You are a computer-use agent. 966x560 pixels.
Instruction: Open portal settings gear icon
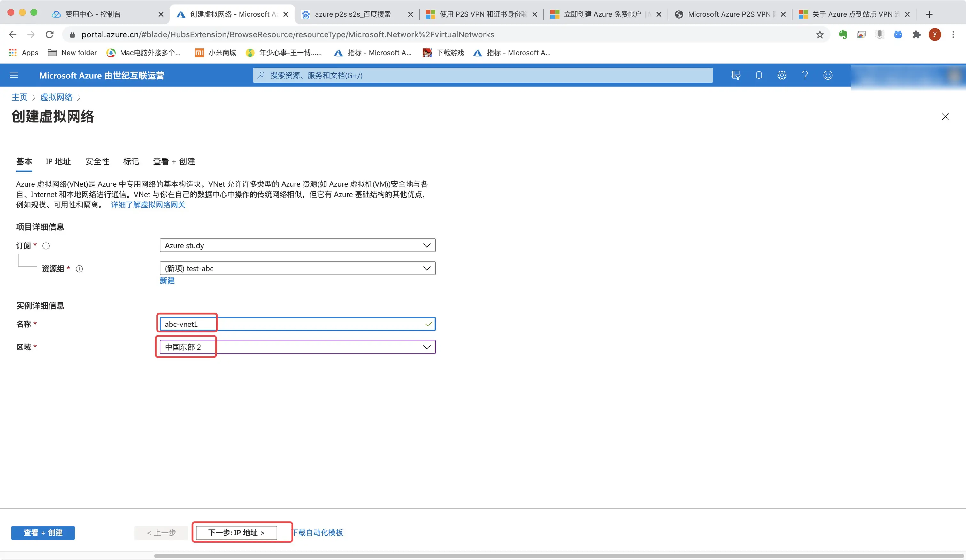(782, 75)
